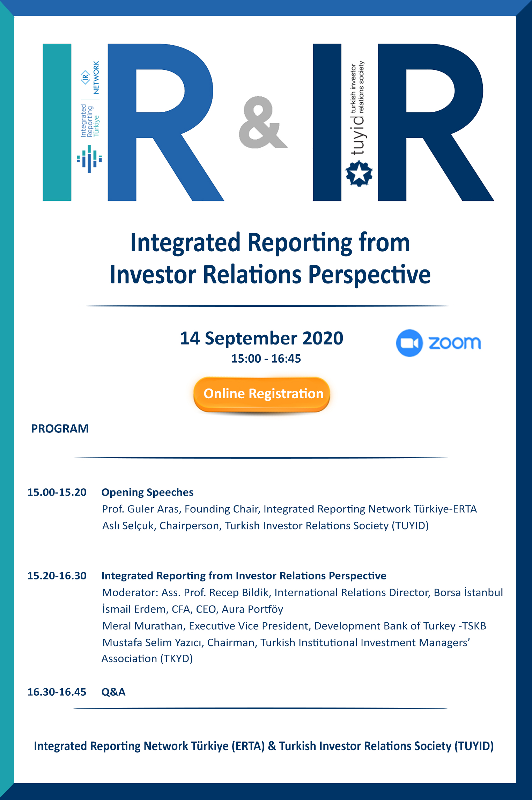Click the İsmail Erdem, Aura Portföy line
Viewport: 532px width, 800px height.
coord(192,609)
